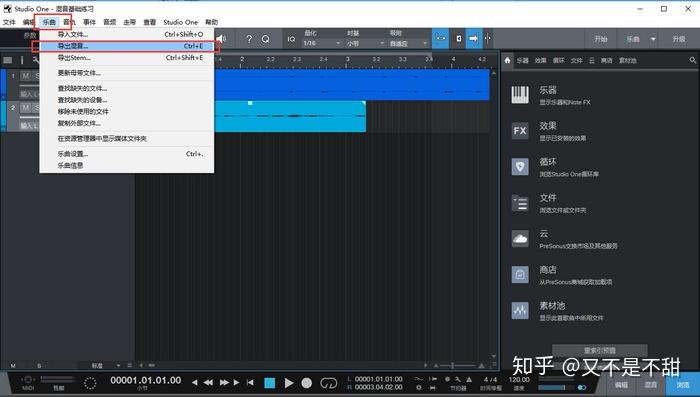Open the question mark help tool
The width and height of the screenshot is (700, 397).
point(249,39)
